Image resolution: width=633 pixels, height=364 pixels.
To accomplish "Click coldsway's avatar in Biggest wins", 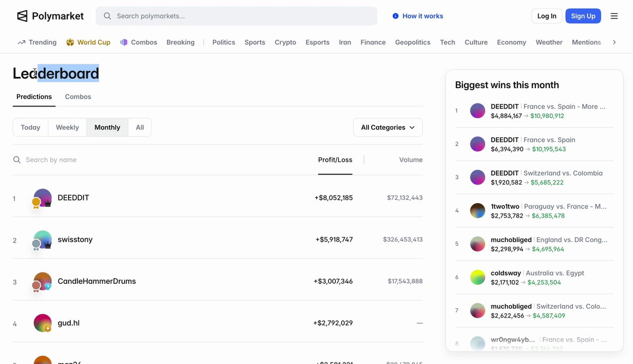I will (478, 277).
